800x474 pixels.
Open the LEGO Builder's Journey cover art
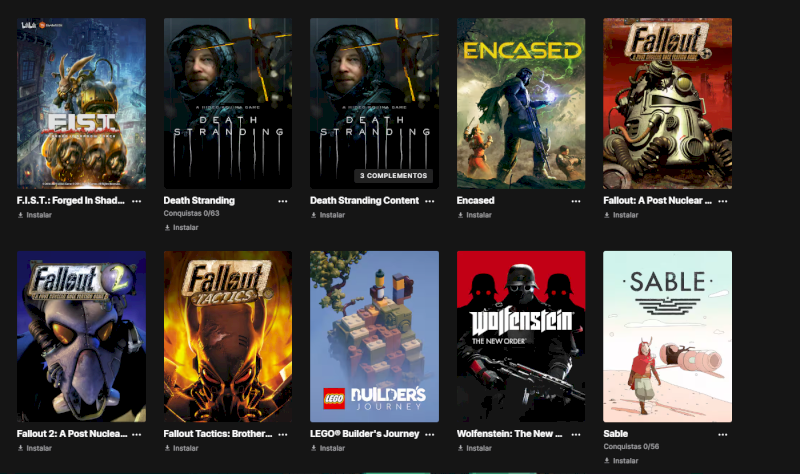tap(374, 336)
